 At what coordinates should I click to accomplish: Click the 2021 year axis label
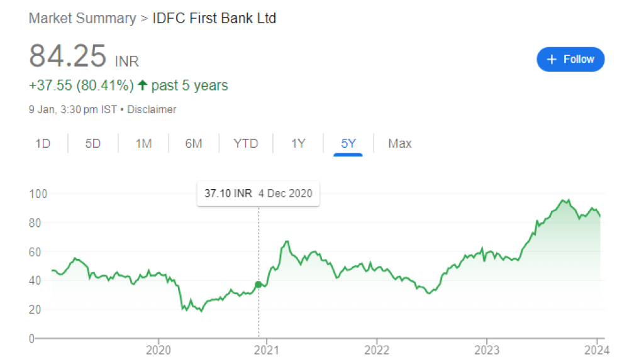point(267,349)
